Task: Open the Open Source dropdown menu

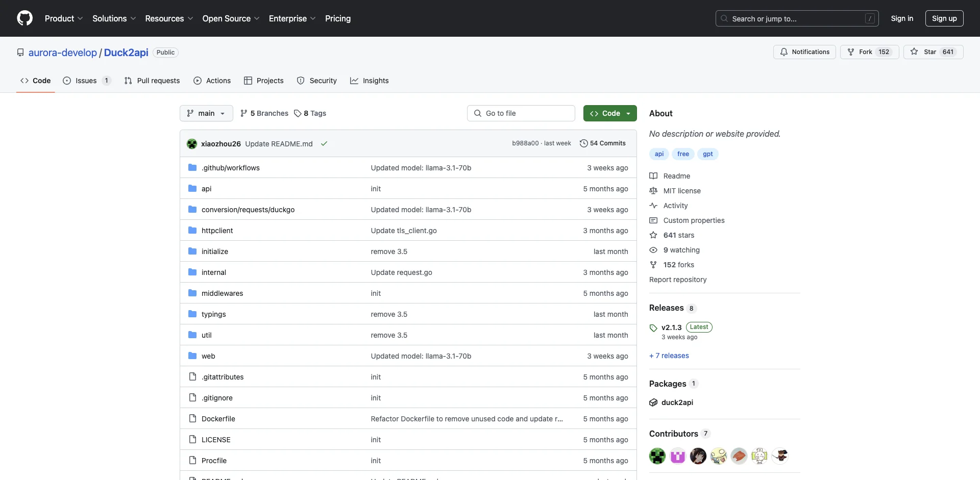Action: pos(231,18)
